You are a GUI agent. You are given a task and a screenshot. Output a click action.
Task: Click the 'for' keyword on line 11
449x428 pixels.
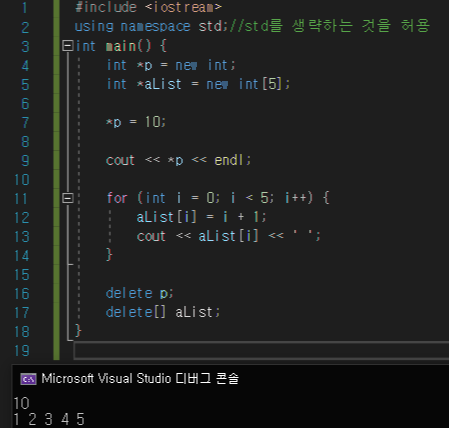click(x=117, y=198)
